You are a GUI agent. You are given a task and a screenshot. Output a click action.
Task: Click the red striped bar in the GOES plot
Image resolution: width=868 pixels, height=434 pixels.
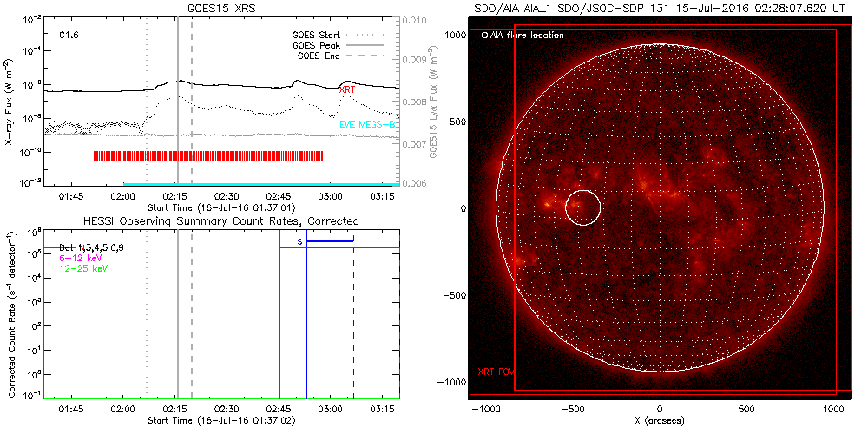point(208,155)
